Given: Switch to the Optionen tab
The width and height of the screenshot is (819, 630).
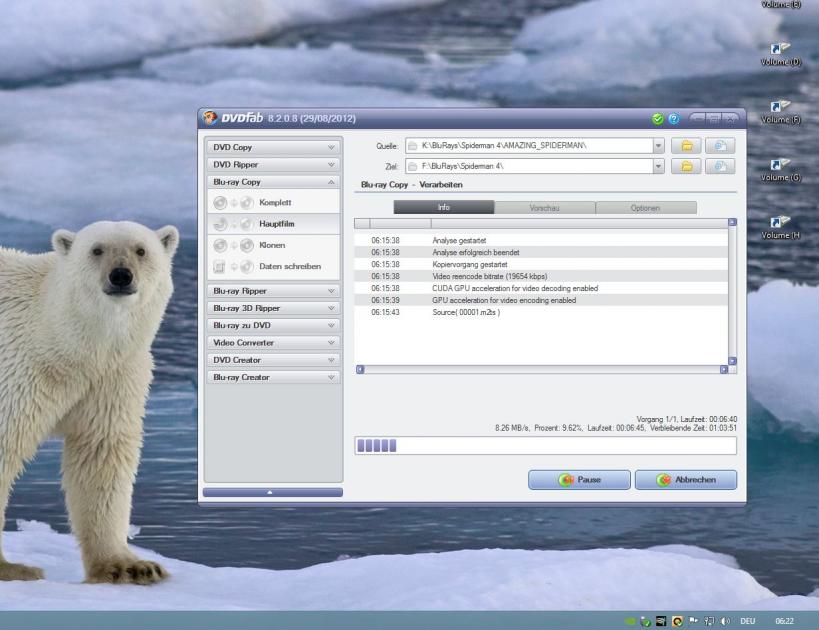Looking at the screenshot, I should (x=646, y=207).
